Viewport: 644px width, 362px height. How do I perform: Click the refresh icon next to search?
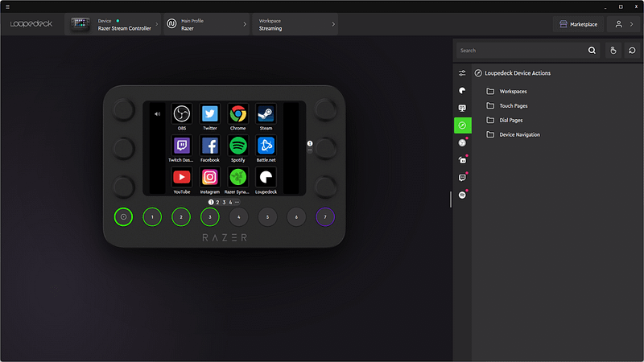(632, 51)
